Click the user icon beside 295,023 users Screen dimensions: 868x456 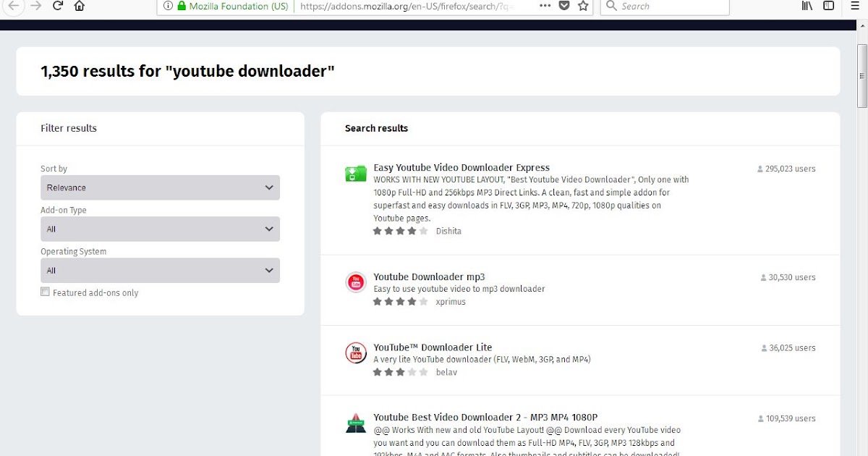coord(760,169)
